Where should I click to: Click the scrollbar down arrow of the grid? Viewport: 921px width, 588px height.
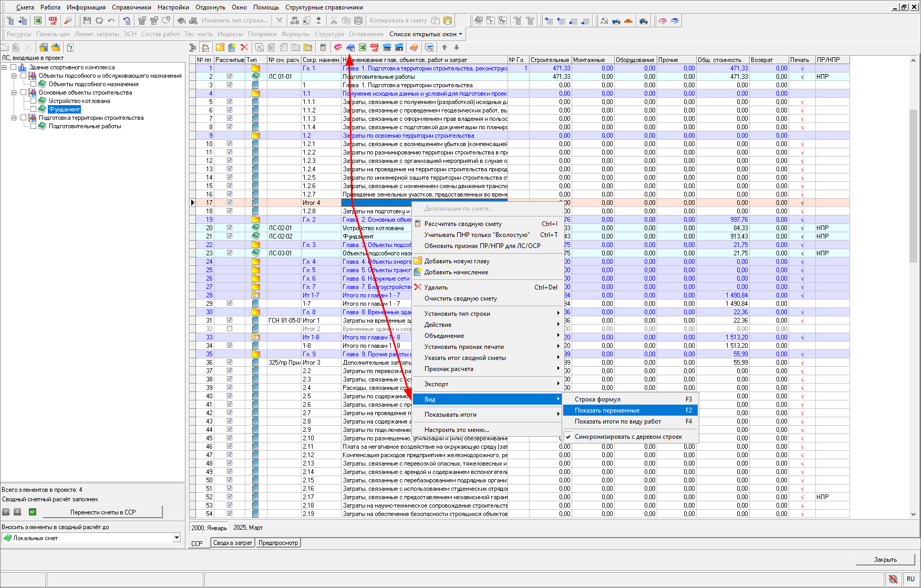913,514
